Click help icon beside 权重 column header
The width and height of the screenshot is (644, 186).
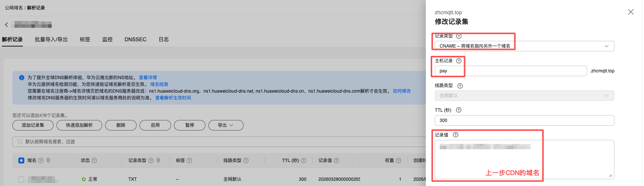click(399, 160)
